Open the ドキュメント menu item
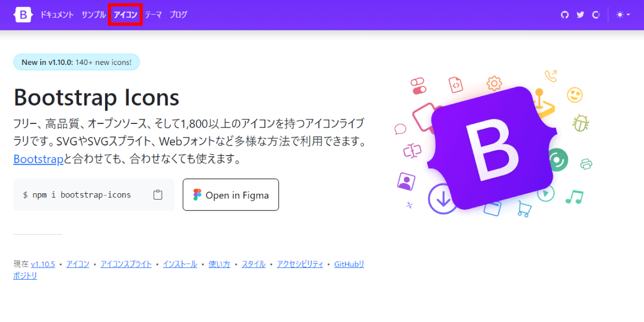The width and height of the screenshot is (644, 322). [x=56, y=15]
